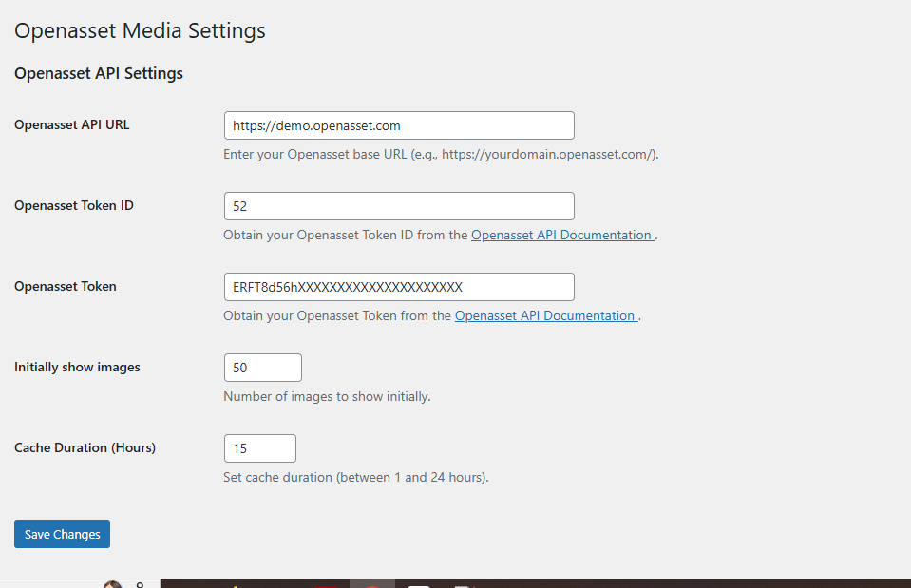Select the Initially show images number field

click(262, 368)
